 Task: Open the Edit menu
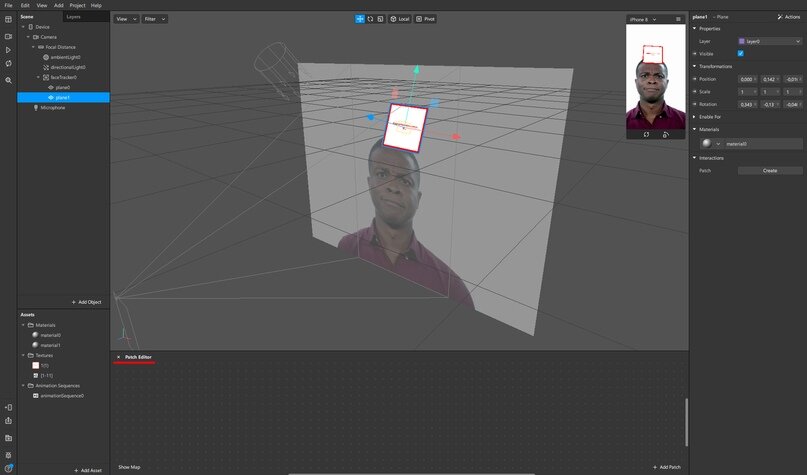pos(25,5)
